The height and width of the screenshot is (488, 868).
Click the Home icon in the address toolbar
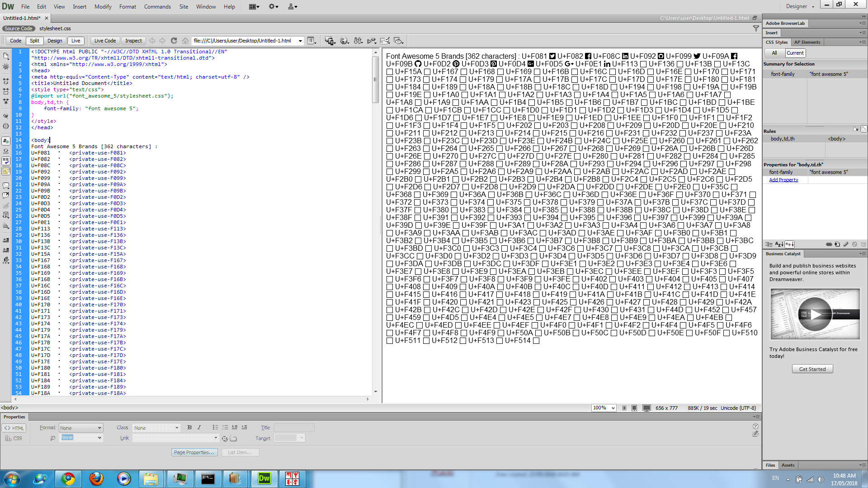coord(185,41)
